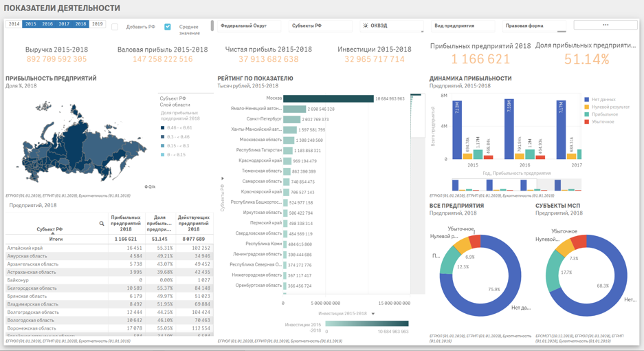Click the arrow next to Субъекты РФ axis
The image size is (644, 351).
pyautogui.click(x=223, y=178)
